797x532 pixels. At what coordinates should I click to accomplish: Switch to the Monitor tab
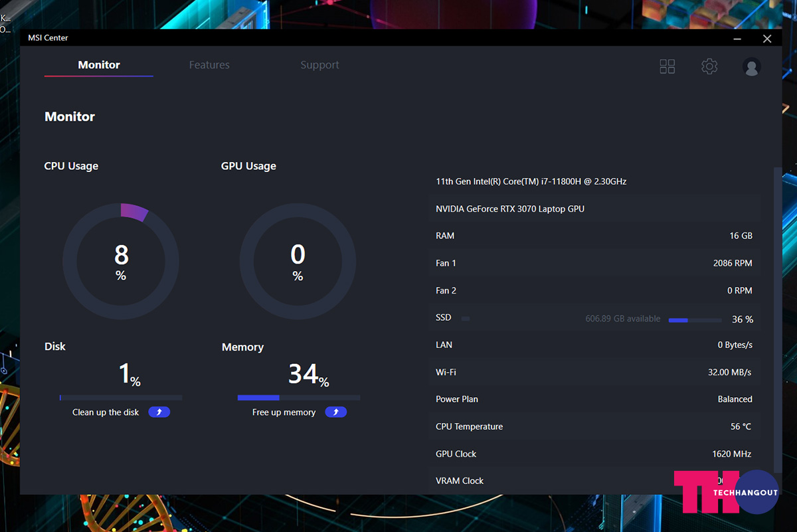pyautogui.click(x=99, y=65)
